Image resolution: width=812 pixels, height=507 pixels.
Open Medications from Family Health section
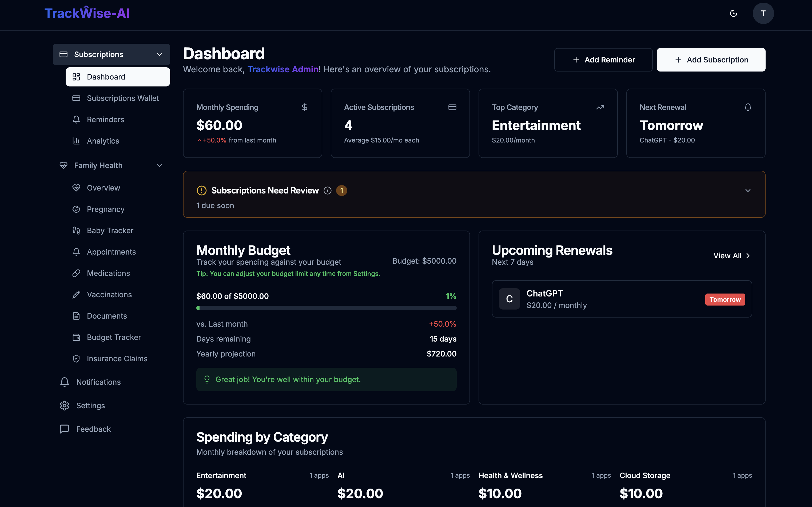[x=108, y=273]
